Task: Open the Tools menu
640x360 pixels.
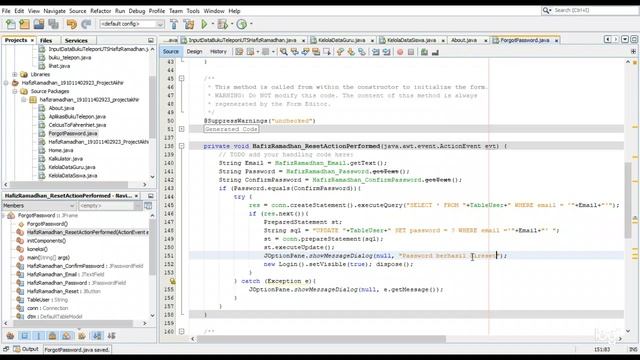Action: [x=193, y=11]
